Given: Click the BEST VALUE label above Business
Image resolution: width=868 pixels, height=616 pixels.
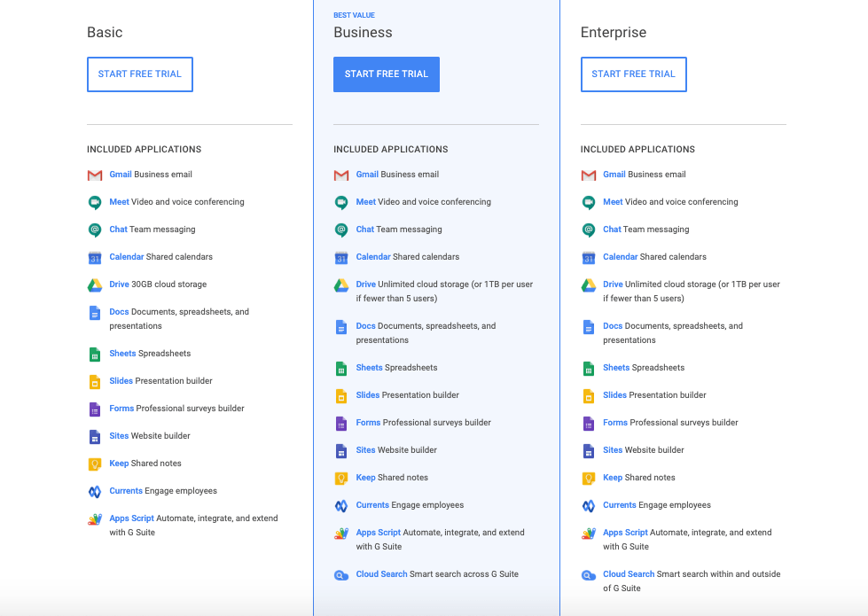Looking at the screenshot, I should coord(354,14).
